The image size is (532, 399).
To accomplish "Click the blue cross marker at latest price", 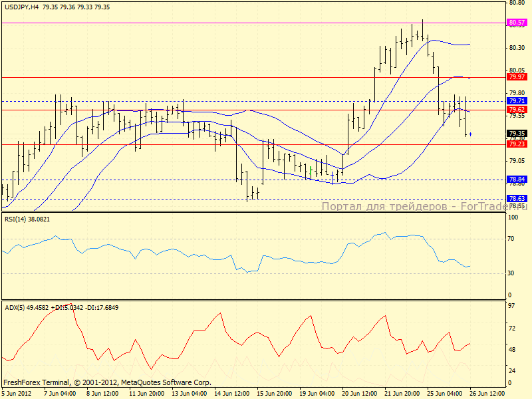I will pos(470,134).
